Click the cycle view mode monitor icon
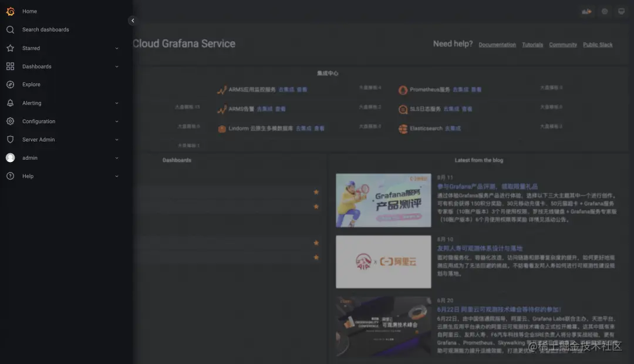Image resolution: width=634 pixels, height=364 pixels. click(622, 11)
